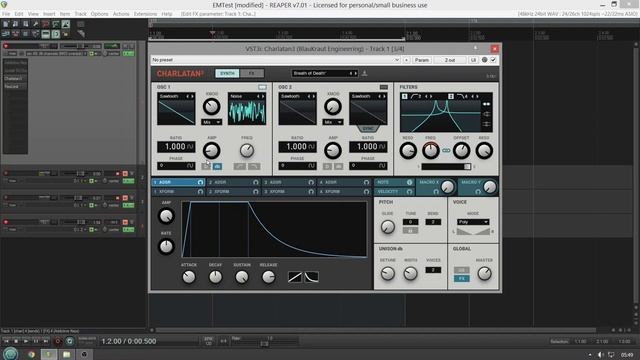Click the OSC 1 AMP knob
The height and width of the screenshot is (360, 640).
tap(211, 151)
